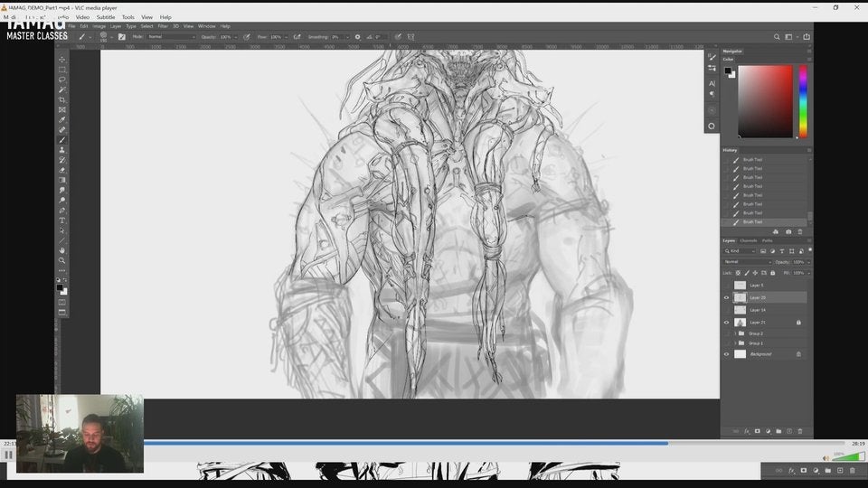This screenshot has width=868, height=488.
Task: Open the Photoshop Window menu
Action: tap(206, 26)
